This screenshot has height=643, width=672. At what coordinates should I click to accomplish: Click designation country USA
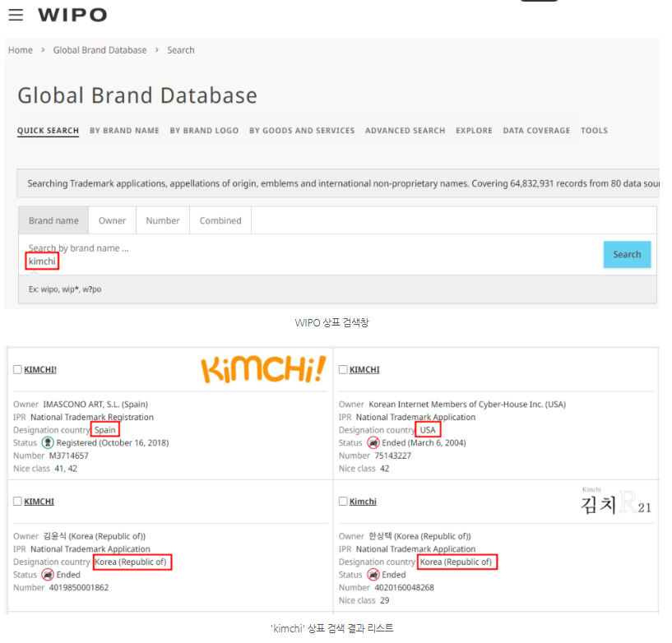coord(428,430)
